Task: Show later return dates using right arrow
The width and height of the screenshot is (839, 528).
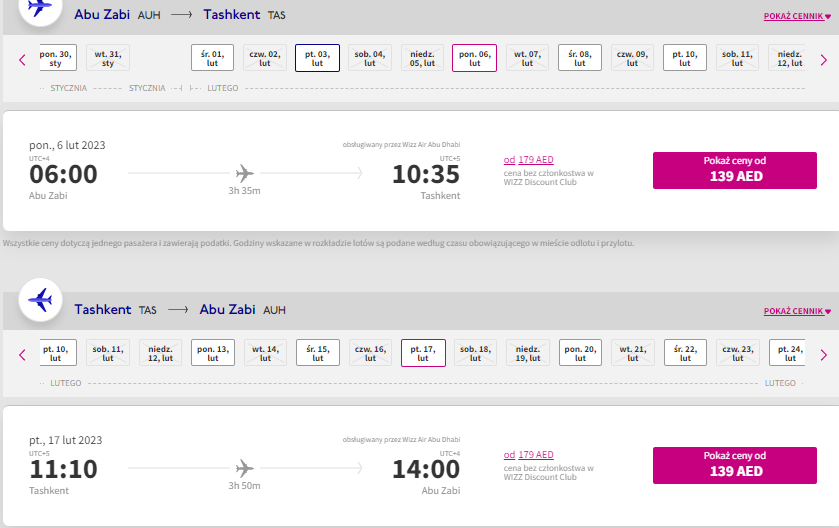Action: [823, 355]
